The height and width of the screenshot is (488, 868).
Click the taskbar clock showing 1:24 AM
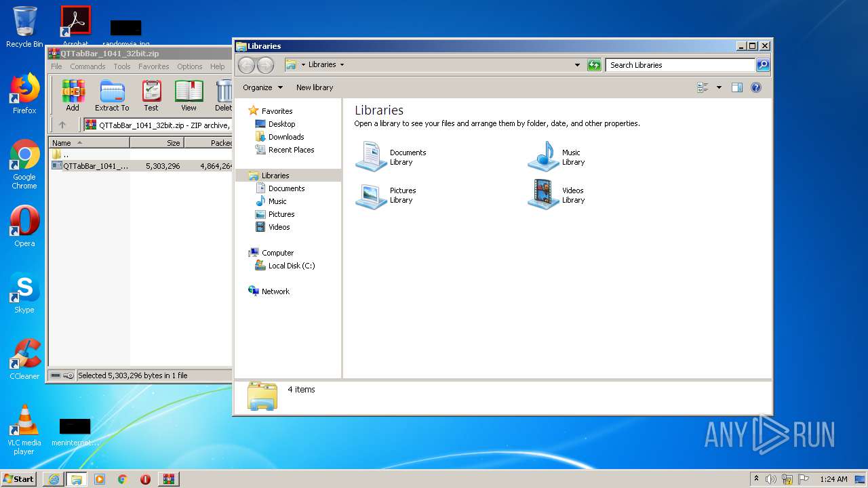tap(833, 479)
